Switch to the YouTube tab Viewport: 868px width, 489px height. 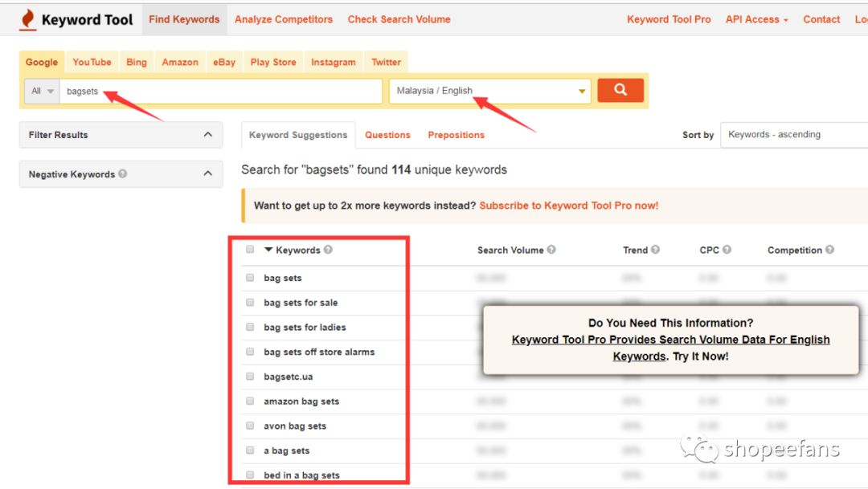click(92, 62)
